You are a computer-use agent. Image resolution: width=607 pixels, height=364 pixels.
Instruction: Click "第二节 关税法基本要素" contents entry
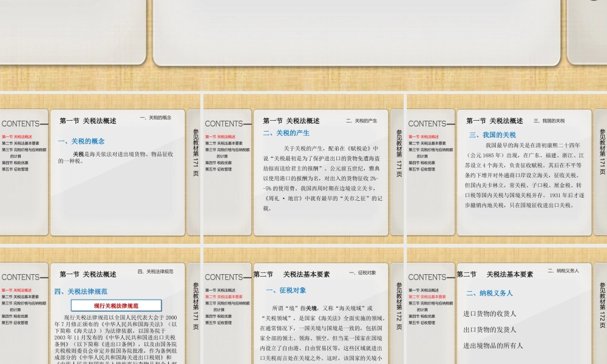(x=20, y=144)
